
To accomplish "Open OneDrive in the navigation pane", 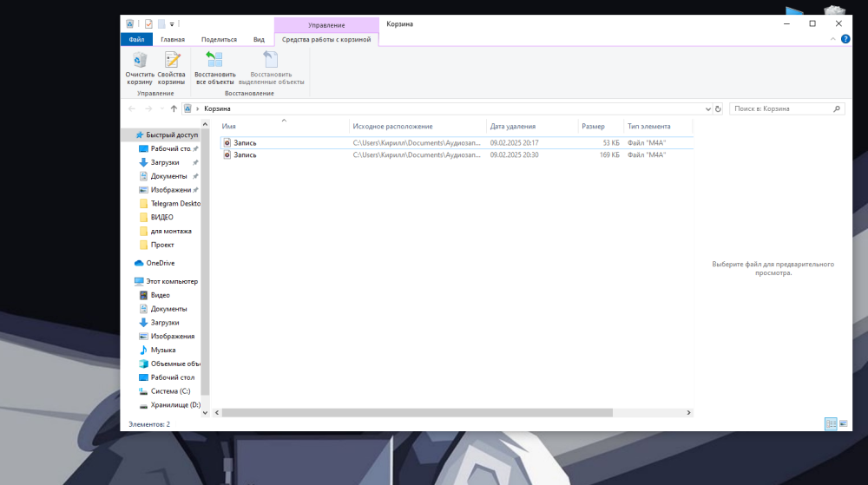I will pos(155,263).
